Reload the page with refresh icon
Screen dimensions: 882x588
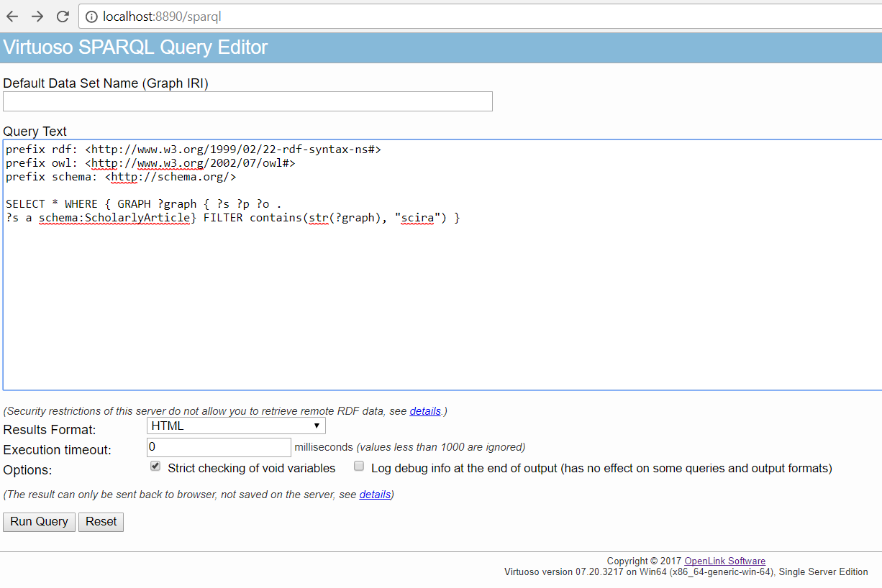click(x=63, y=16)
